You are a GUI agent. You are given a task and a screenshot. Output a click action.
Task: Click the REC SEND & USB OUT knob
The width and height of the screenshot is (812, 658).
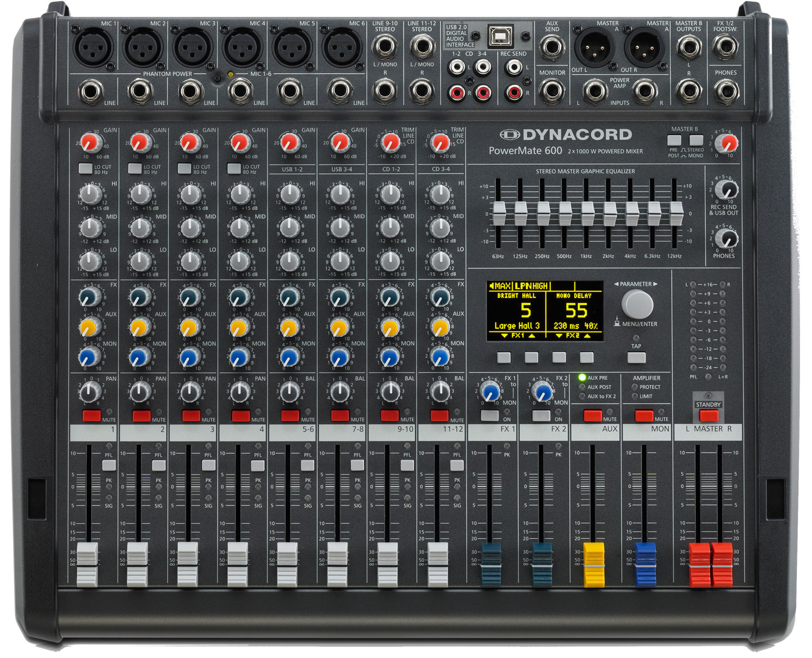pos(725,190)
